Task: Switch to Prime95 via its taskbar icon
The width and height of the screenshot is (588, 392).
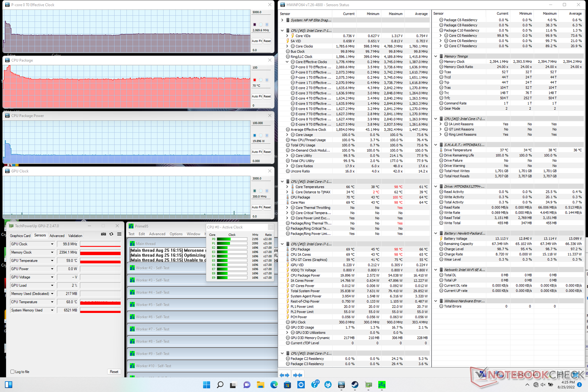Action: point(382,385)
